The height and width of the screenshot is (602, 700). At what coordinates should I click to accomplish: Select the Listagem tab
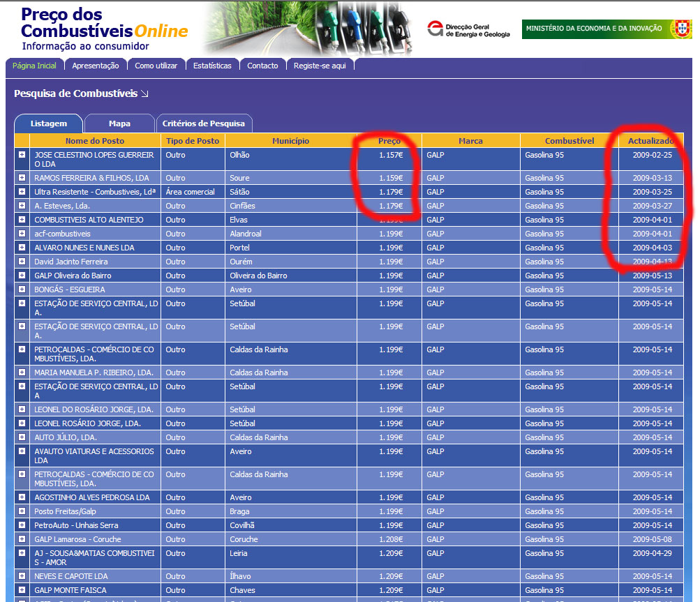click(49, 123)
